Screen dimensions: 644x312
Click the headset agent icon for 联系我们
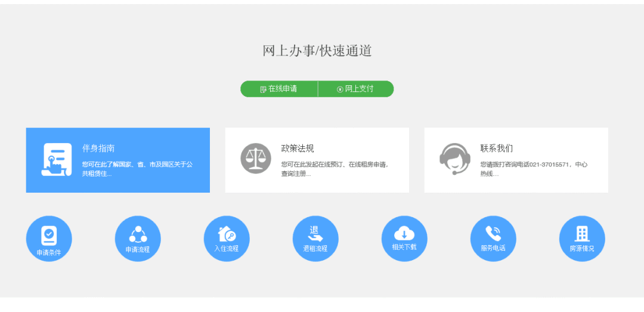point(454,159)
